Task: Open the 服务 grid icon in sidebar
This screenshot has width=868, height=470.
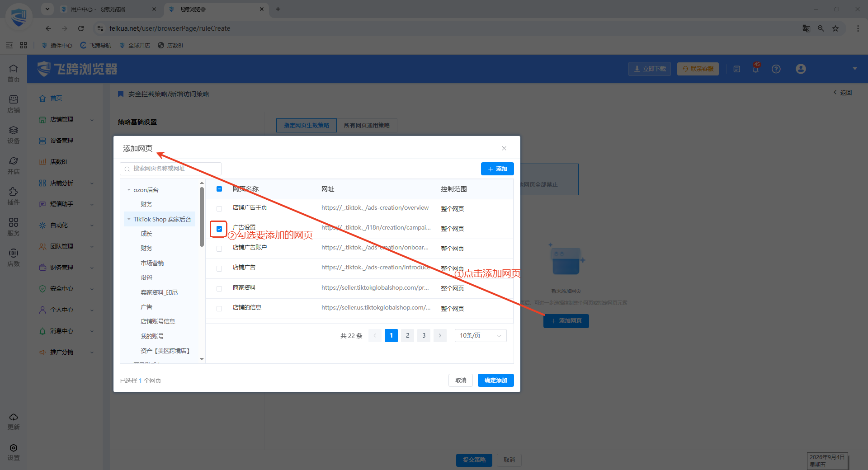Action: [14, 227]
